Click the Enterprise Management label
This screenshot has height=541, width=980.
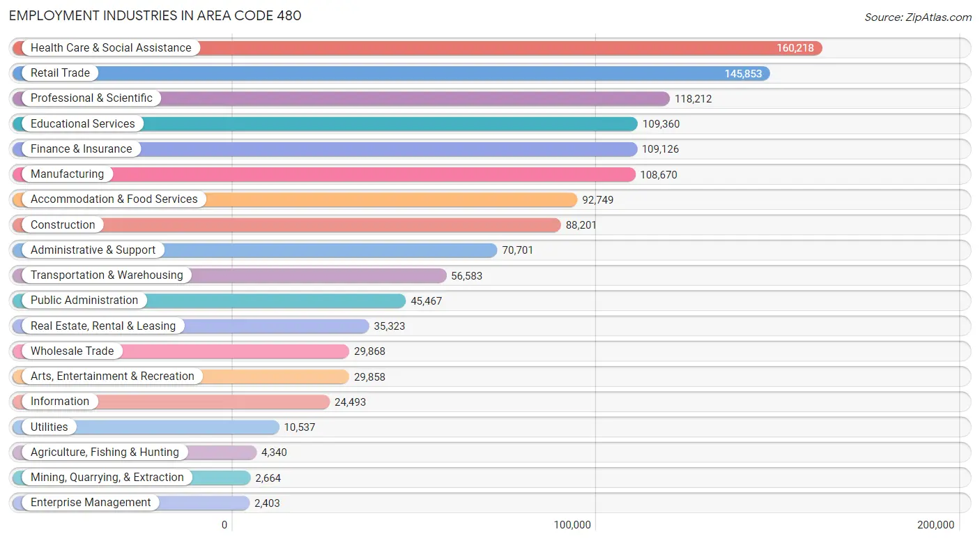point(91,502)
